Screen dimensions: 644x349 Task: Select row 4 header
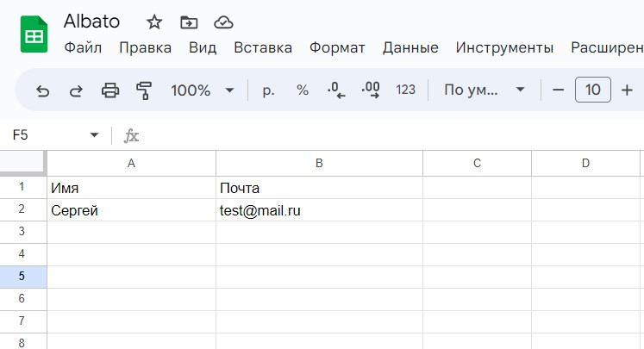23,254
